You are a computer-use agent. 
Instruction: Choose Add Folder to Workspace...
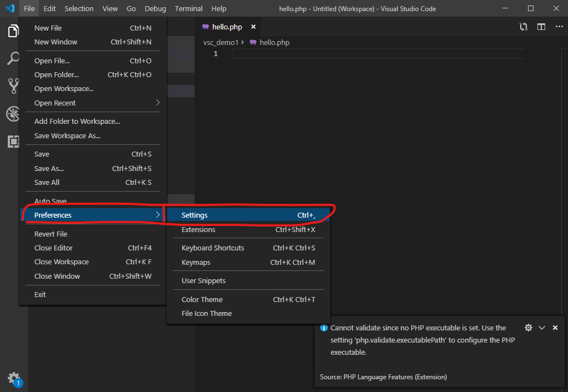[x=93, y=121]
